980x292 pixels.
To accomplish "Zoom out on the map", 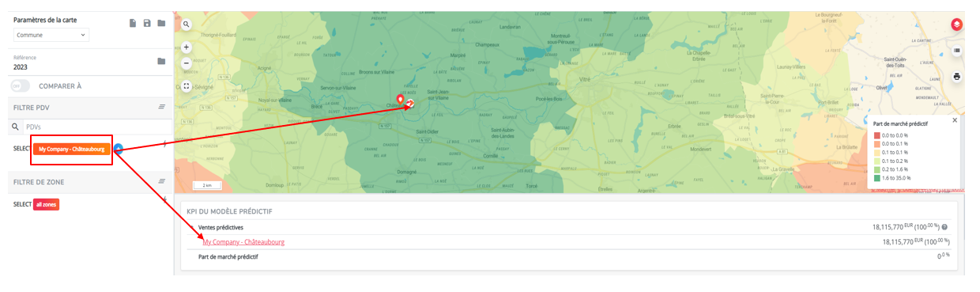I will pyautogui.click(x=187, y=63).
